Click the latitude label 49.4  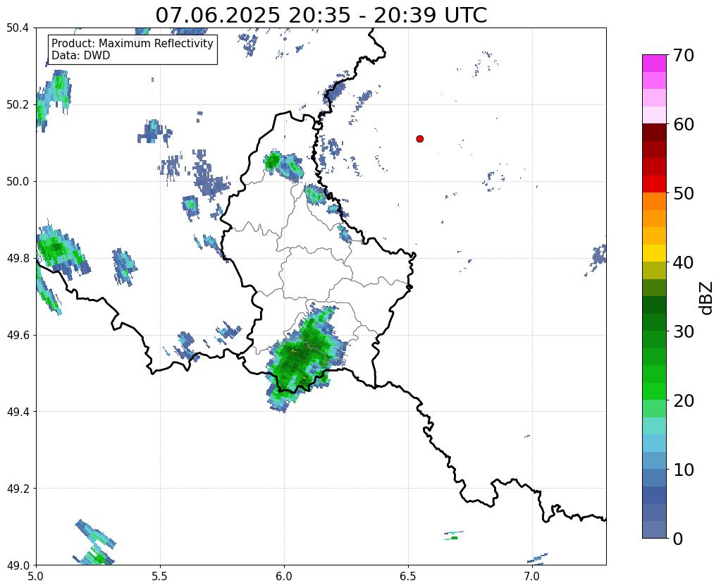pyautogui.click(x=18, y=412)
